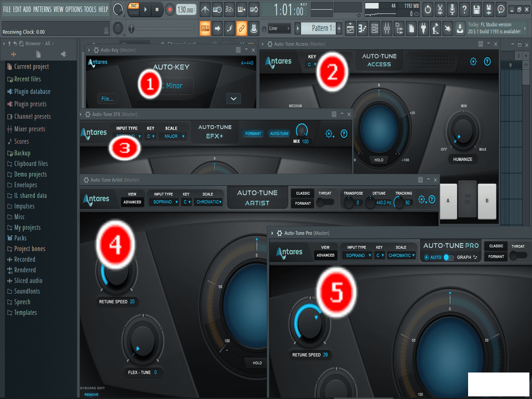
Task: Click the speech bubble project info icon
Action: coord(501,9)
